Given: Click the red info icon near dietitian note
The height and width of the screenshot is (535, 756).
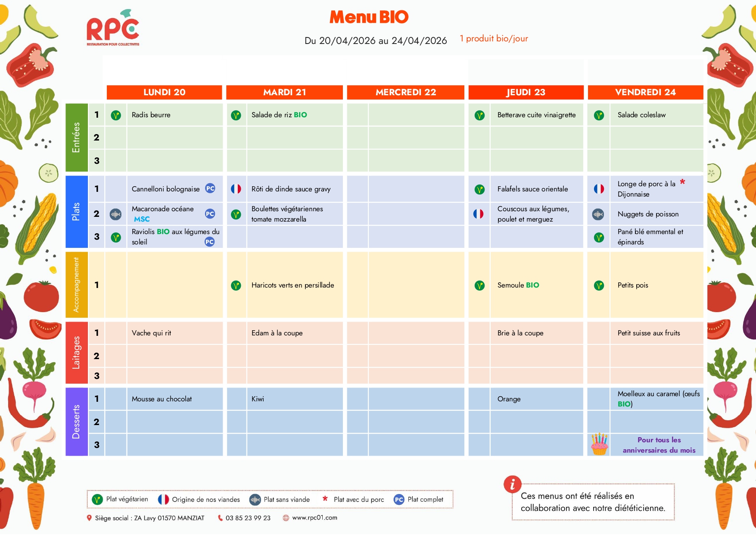Looking at the screenshot, I should click(512, 485).
